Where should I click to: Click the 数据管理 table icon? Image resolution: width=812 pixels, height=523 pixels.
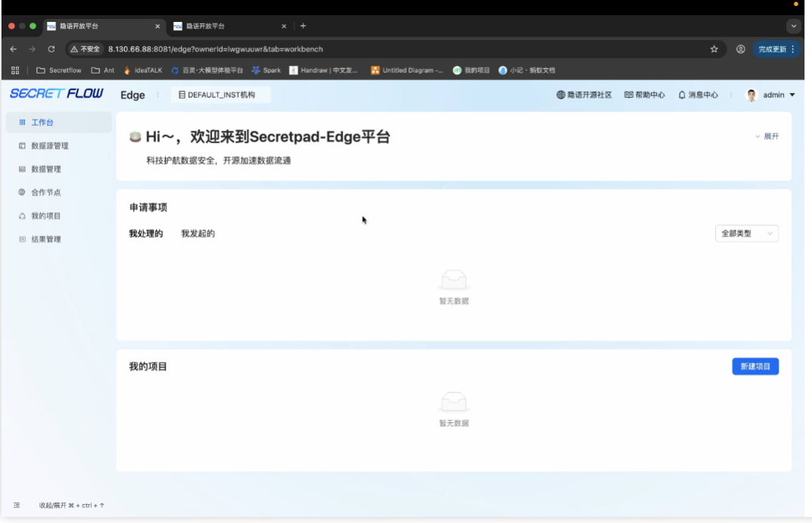(x=22, y=169)
